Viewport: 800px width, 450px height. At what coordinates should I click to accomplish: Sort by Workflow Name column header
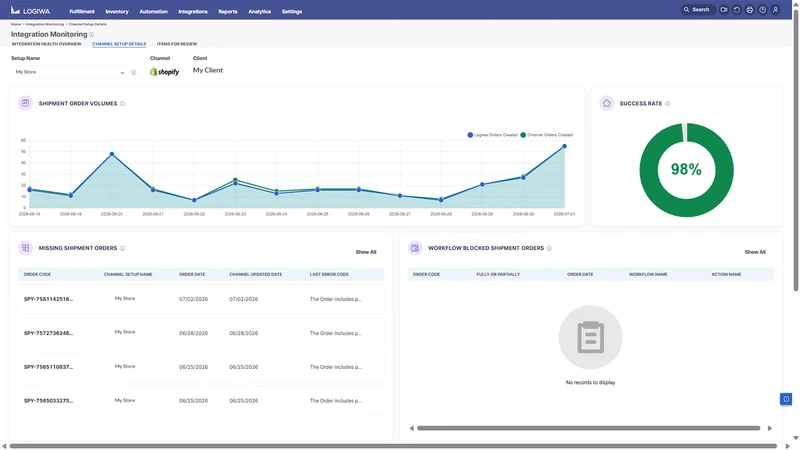pos(648,274)
